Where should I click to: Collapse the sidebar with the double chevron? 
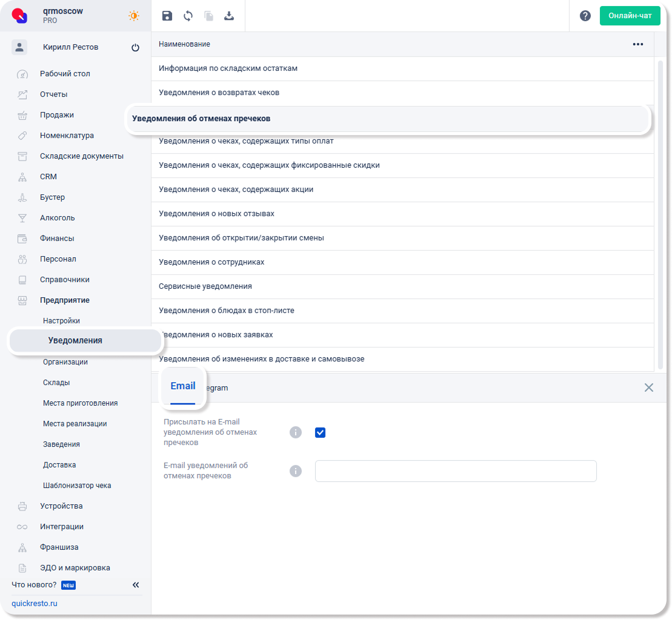(136, 585)
